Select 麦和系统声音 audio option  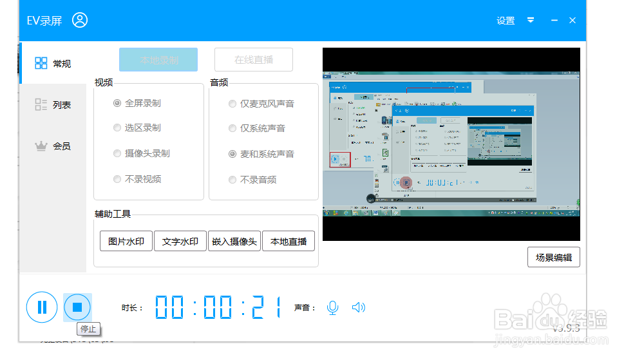coord(261,154)
